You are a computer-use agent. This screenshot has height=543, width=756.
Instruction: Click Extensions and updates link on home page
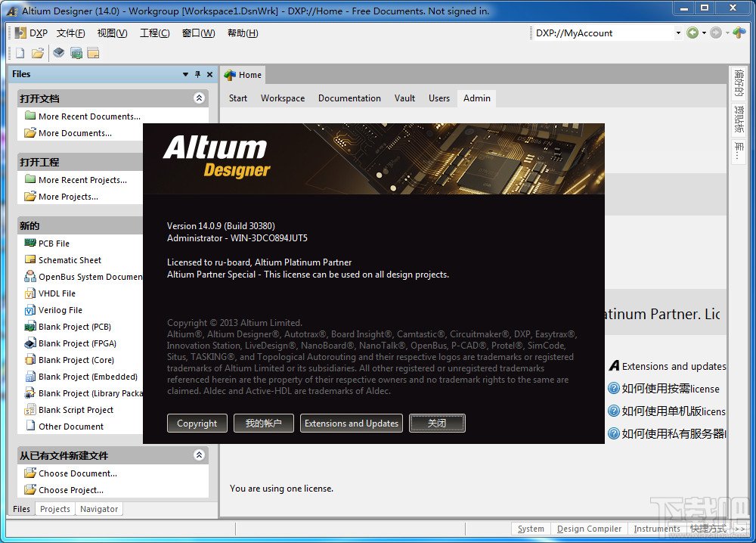pyautogui.click(x=674, y=367)
